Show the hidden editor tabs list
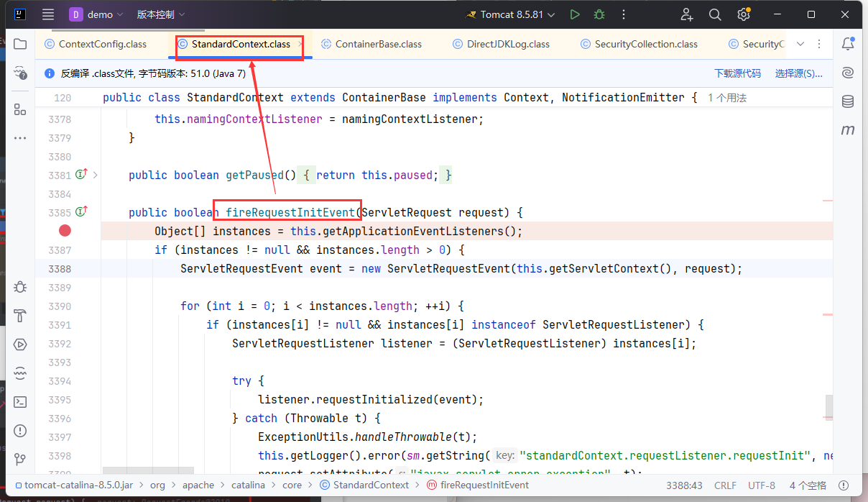 click(801, 44)
